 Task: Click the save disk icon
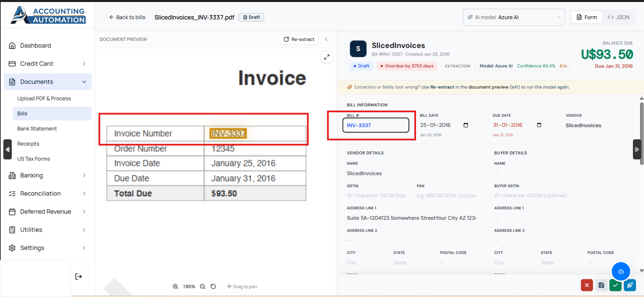click(x=601, y=285)
